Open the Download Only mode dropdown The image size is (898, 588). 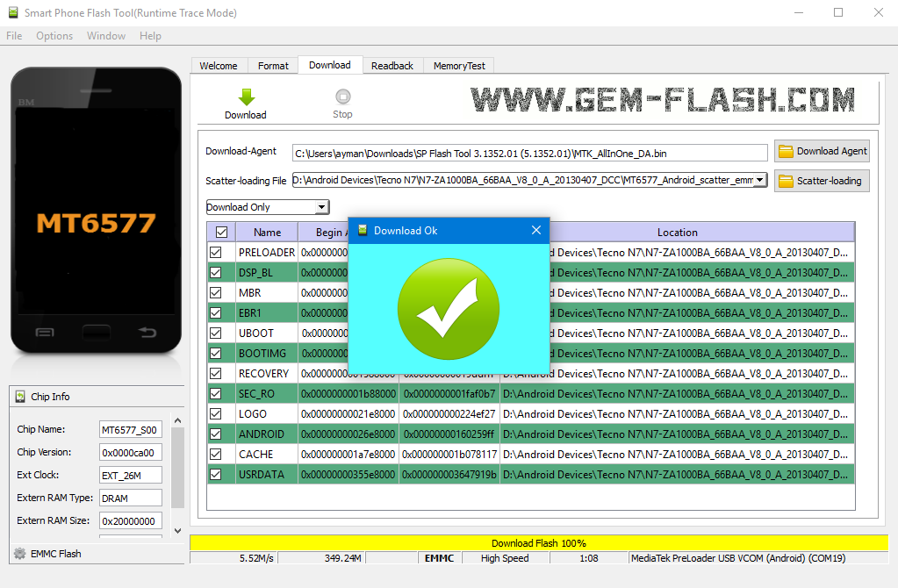coord(322,207)
